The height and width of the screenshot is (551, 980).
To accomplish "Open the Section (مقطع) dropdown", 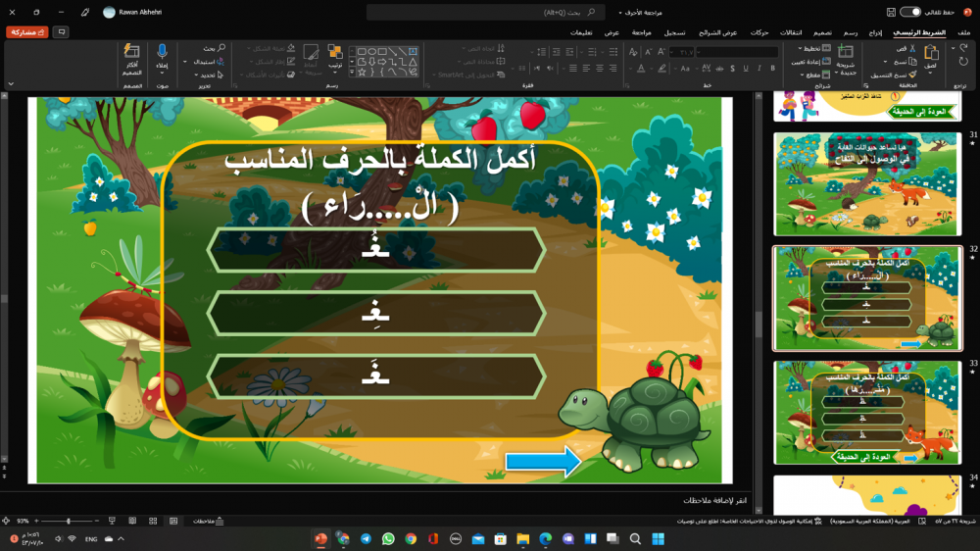I will 815,75.
